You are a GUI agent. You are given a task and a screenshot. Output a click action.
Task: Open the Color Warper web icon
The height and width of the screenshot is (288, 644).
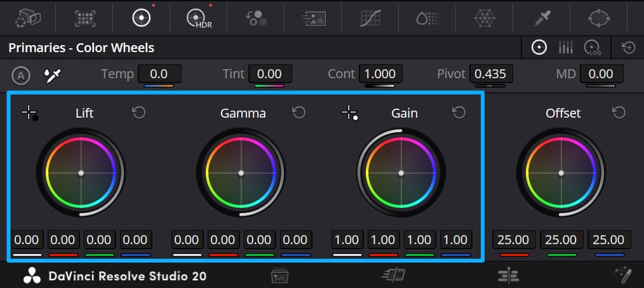[x=485, y=18]
